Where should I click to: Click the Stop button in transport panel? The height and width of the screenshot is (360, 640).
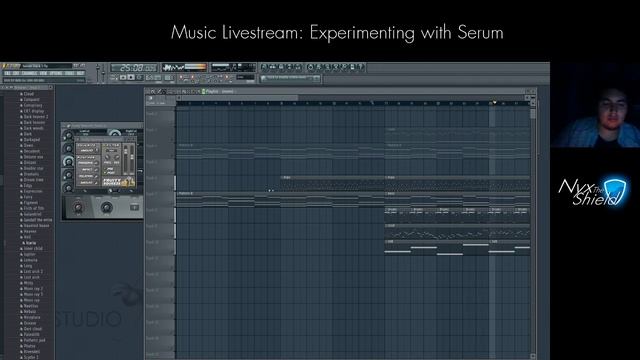point(131,77)
